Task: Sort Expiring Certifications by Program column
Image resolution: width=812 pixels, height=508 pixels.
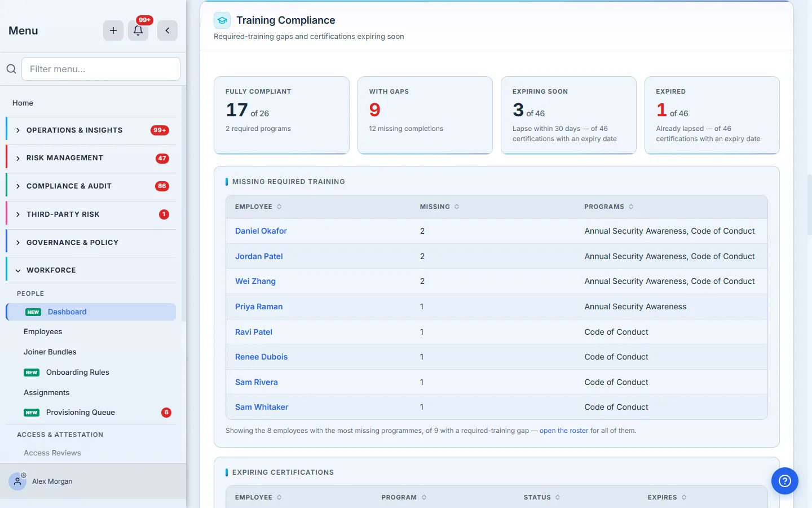Action: (x=404, y=497)
